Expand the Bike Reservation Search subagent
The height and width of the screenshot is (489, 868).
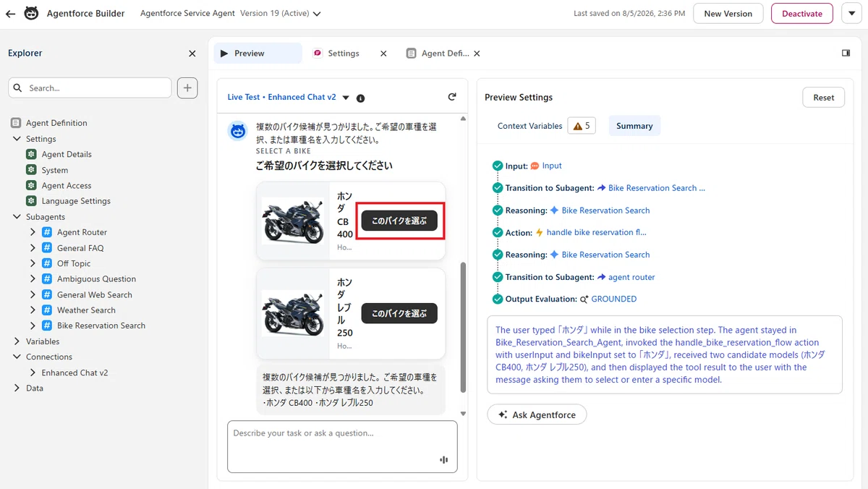33,326
